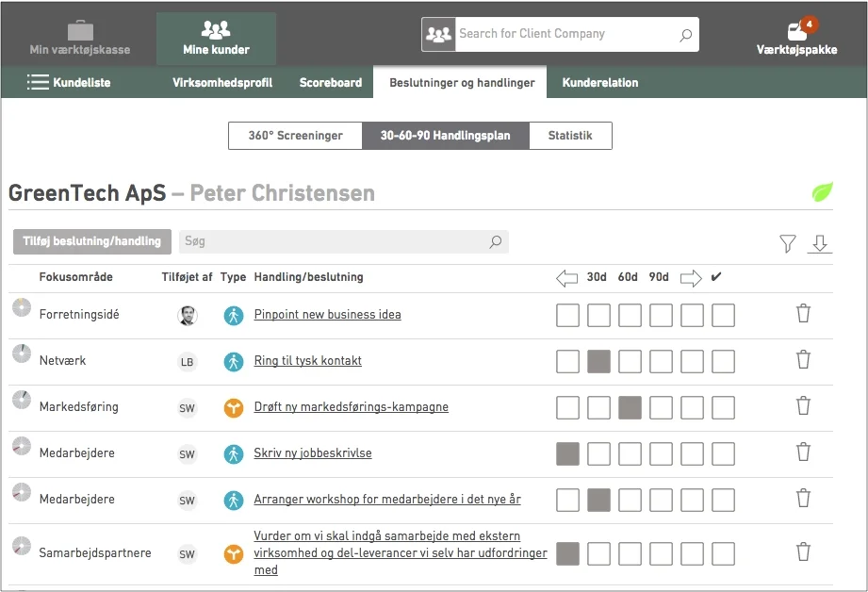The height and width of the screenshot is (592, 868).
Task: Tick the completed box for Pinpoint new business idea
Action: point(723,315)
